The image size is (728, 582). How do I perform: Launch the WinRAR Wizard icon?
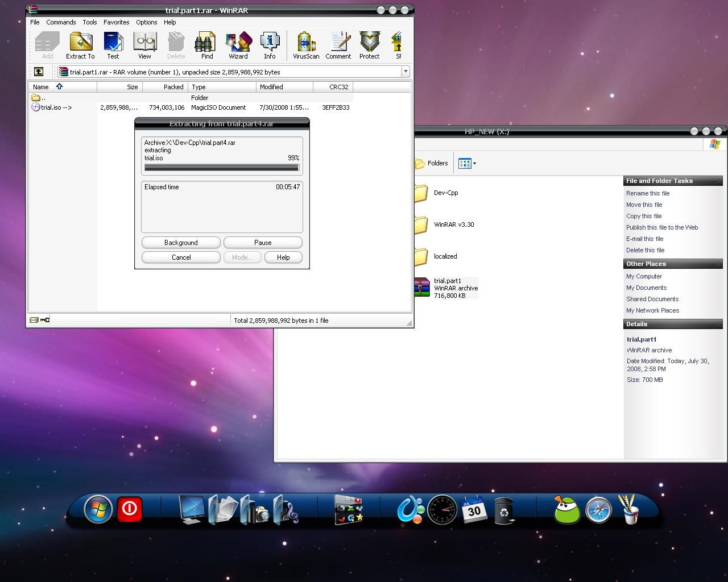238,45
